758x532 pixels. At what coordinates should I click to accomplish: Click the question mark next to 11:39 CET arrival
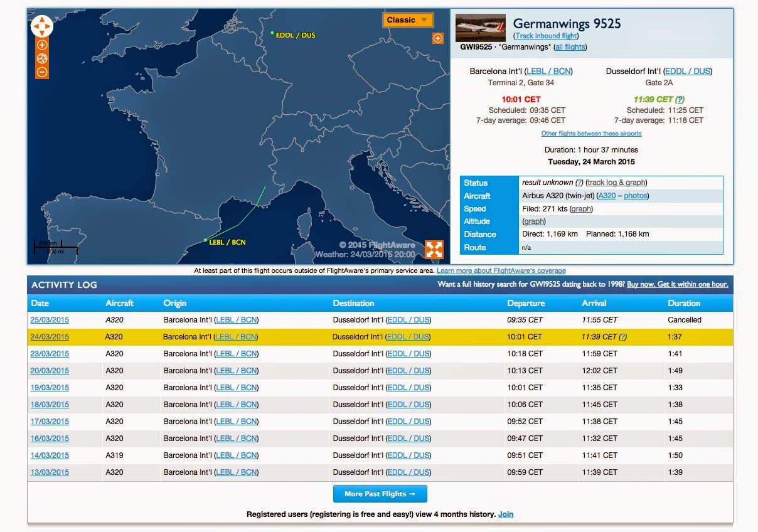(680, 100)
